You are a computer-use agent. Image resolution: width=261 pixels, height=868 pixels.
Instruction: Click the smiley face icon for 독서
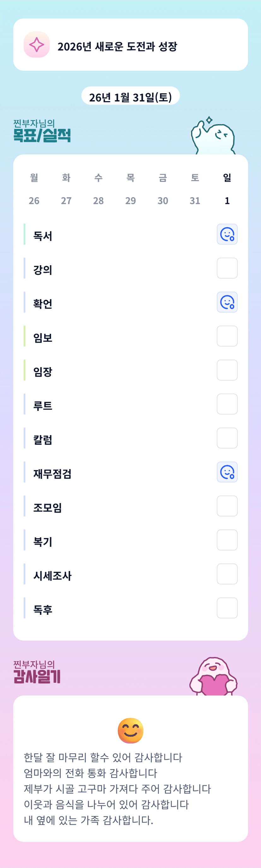coord(227,234)
